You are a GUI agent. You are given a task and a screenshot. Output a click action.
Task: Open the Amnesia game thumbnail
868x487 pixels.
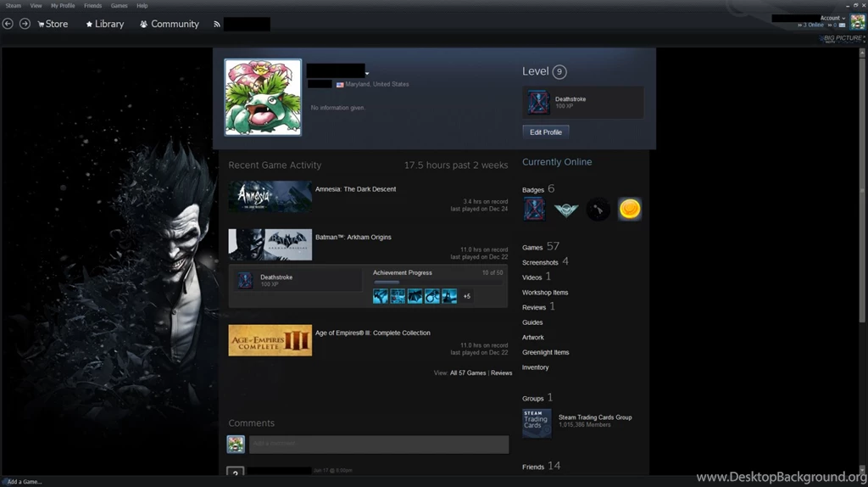270,197
